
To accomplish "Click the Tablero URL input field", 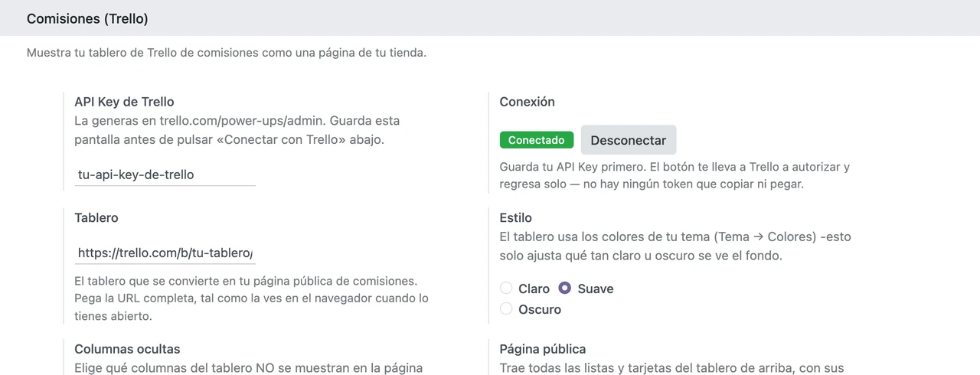I will (165, 253).
